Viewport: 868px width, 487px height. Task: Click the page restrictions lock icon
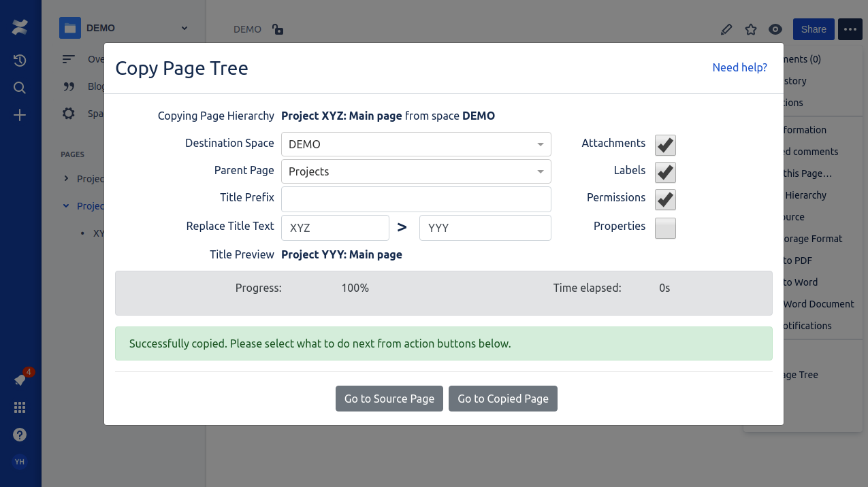click(277, 29)
